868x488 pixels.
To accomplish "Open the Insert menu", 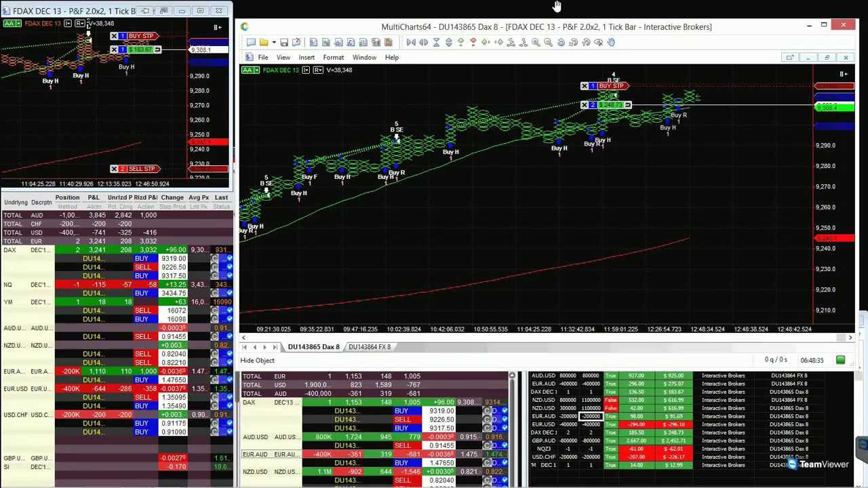I will point(307,58).
